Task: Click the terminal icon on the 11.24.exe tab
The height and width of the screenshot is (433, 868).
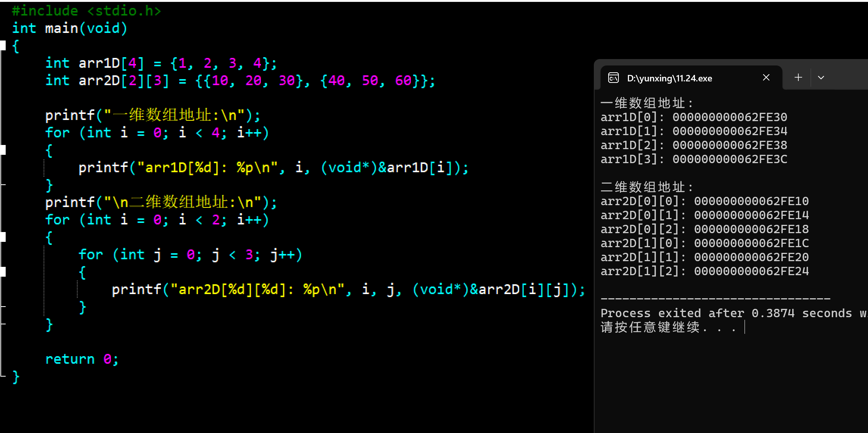Action: point(613,78)
